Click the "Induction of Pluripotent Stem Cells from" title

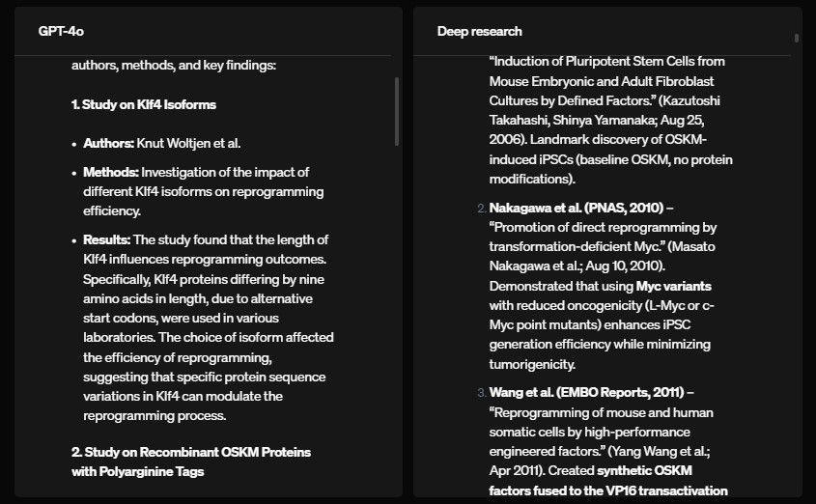pos(606,62)
